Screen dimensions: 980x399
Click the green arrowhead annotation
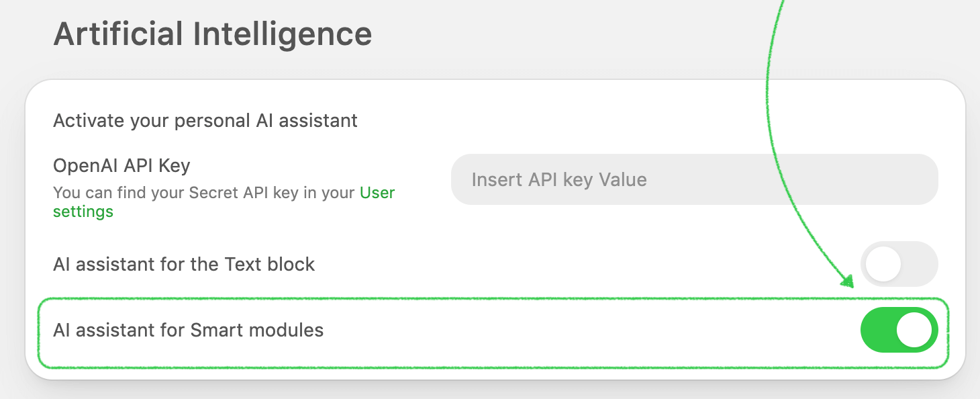847,281
